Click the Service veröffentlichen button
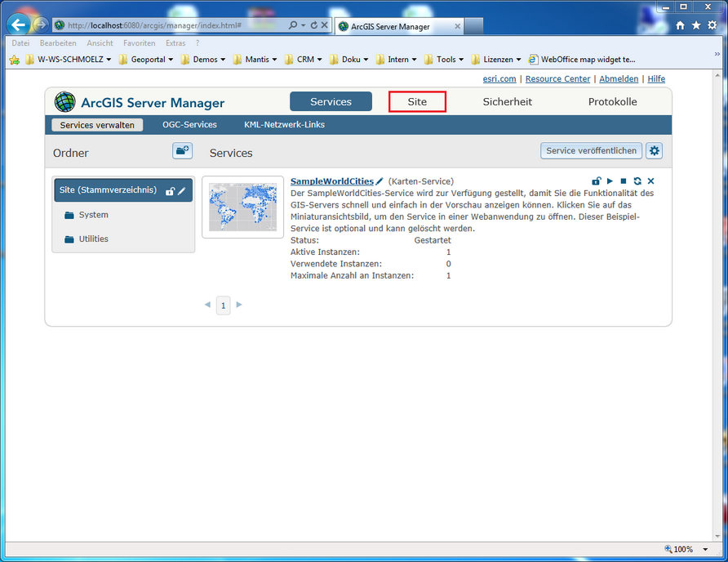Screen dimensions: 728x562 [591, 150]
